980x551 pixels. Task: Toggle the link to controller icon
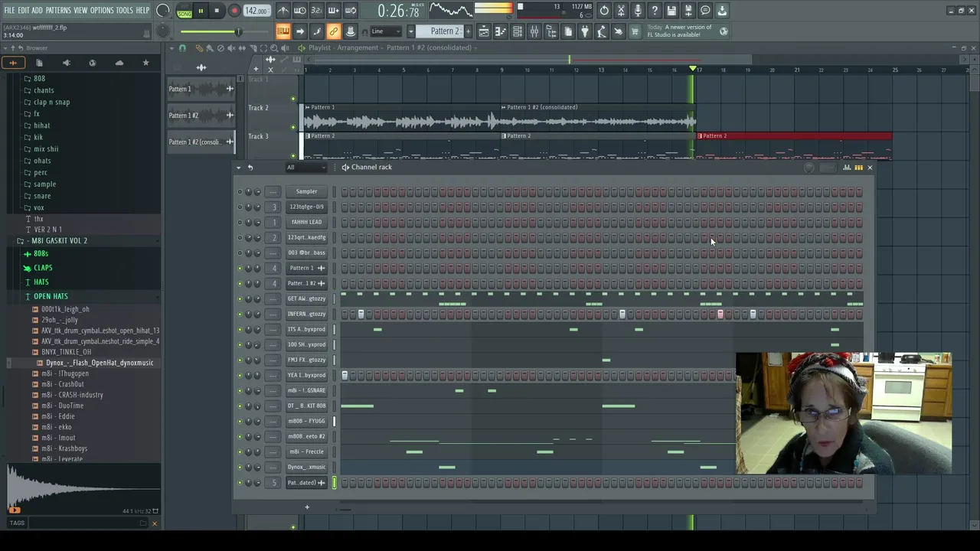[x=333, y=31]
